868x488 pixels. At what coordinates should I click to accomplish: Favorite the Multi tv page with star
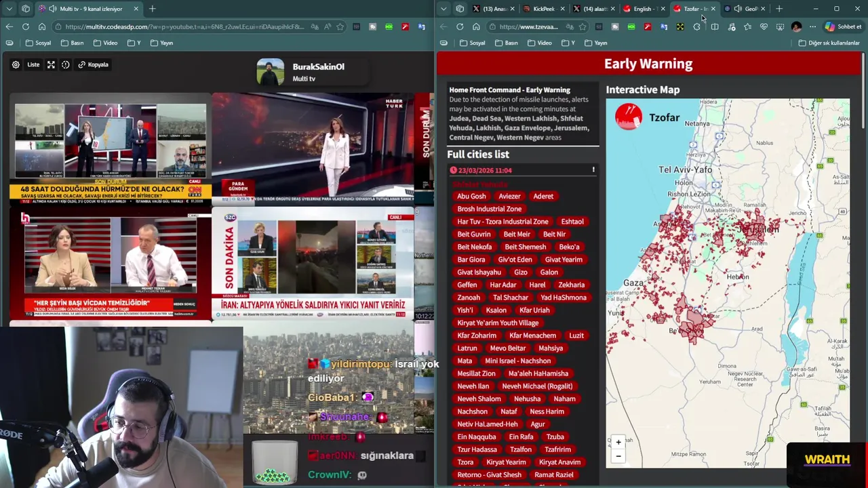[340, 26]
